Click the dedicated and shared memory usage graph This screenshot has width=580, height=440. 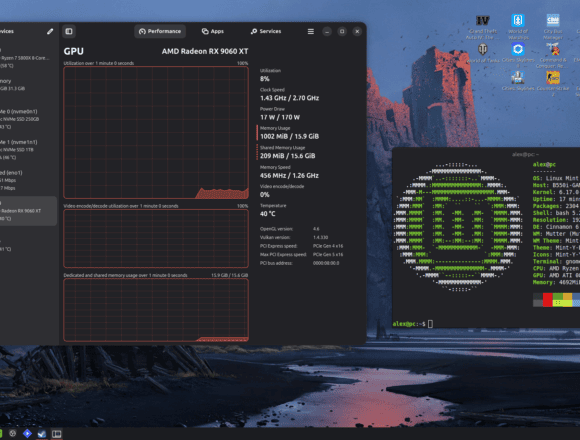click(x=156, y=310)
